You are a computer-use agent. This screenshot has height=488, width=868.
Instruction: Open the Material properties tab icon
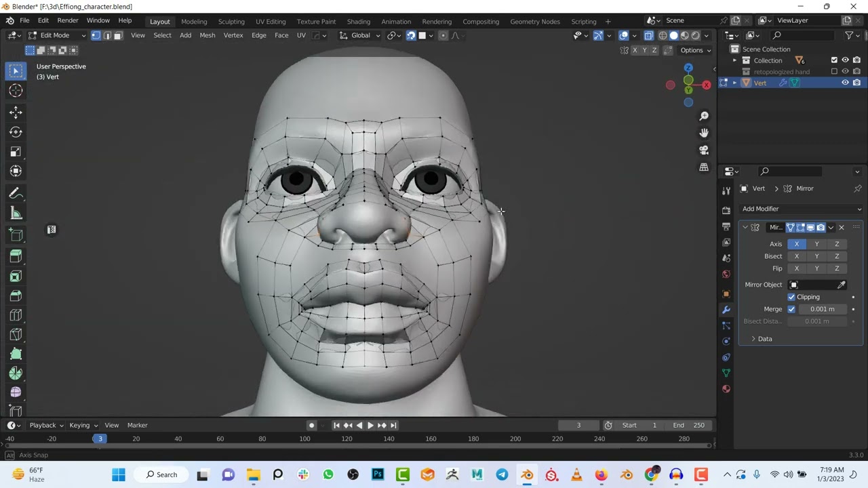726,389
